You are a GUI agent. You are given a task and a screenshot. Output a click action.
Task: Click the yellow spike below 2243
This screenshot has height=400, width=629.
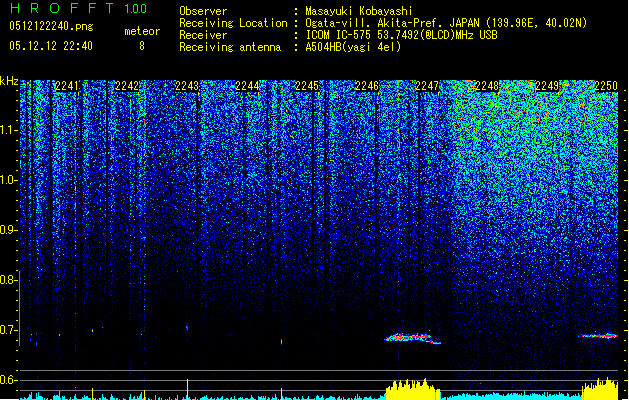187,389
